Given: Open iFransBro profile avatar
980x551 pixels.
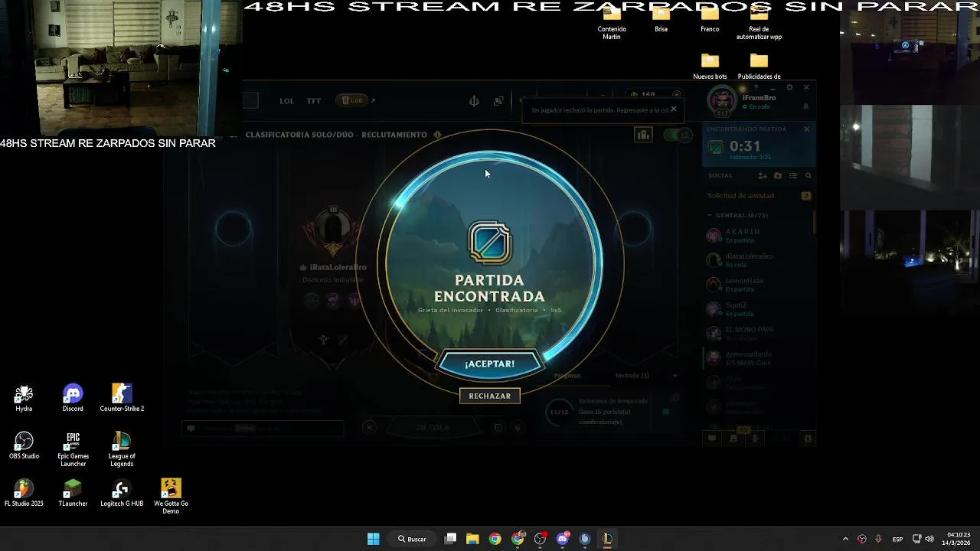Looking at the screenshot, I should [721, 102].
